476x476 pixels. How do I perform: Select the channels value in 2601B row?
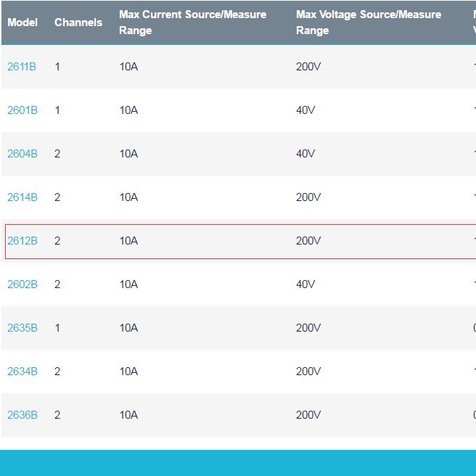click(57, 110)
